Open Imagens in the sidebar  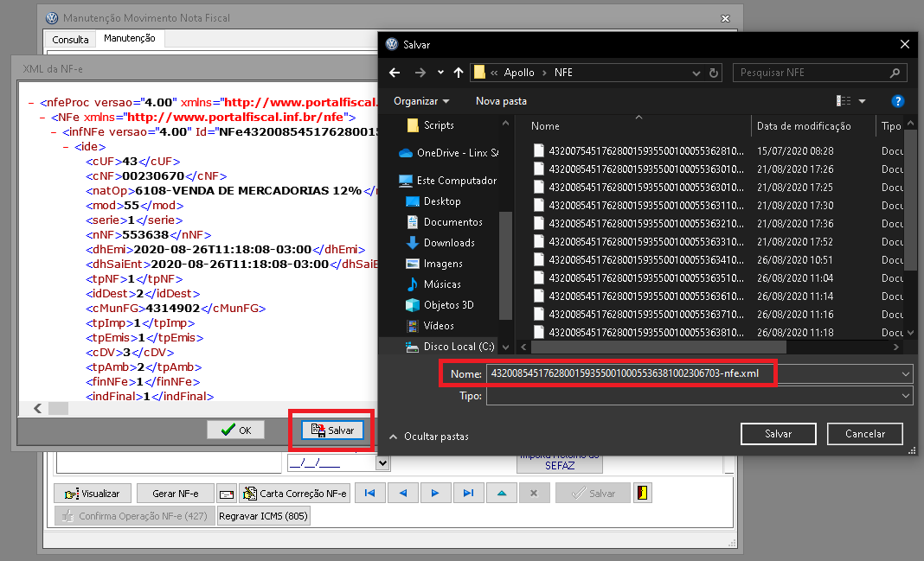pyautogui.click(x=435, y=264)
